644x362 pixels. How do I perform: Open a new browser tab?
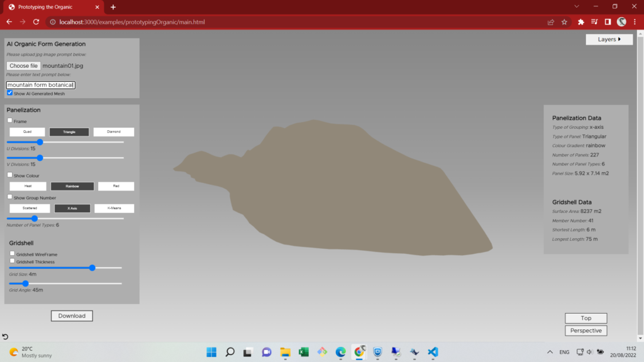[x=113, y=7]
